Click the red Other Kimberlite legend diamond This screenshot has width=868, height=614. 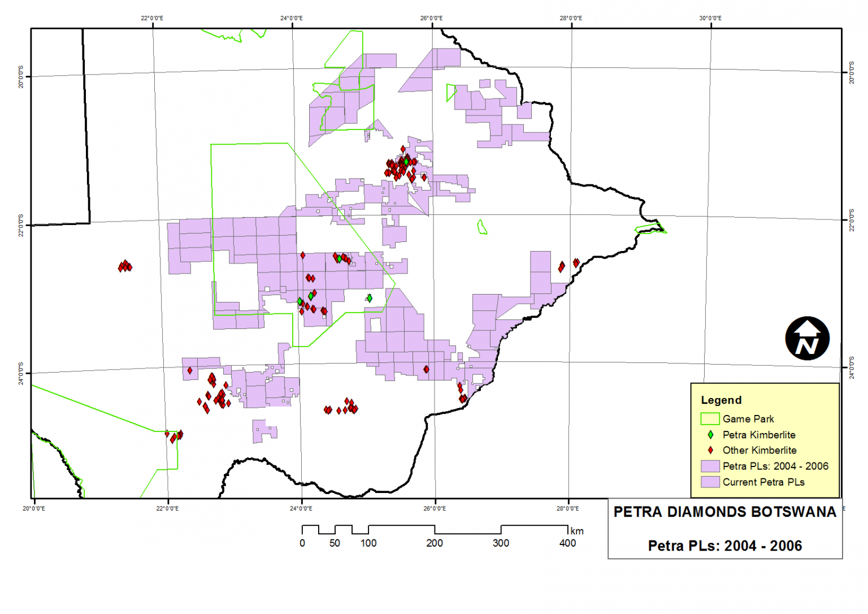[710, 451]
